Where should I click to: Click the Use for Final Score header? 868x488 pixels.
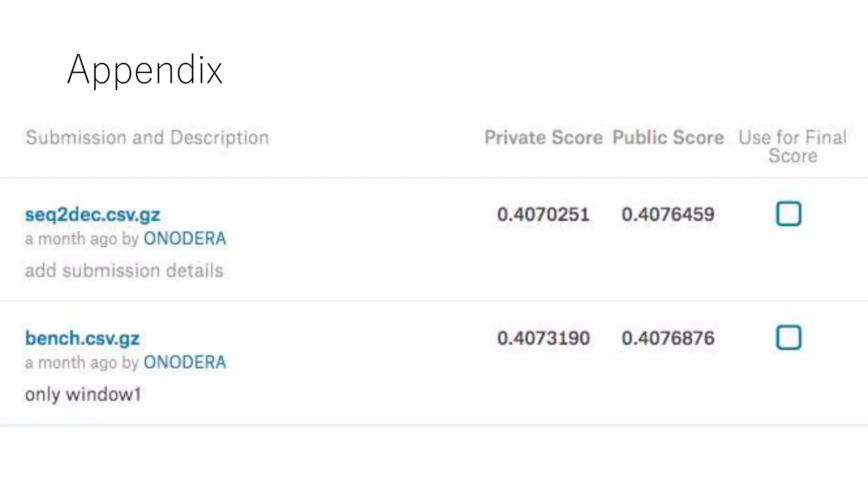click(x=793, y=147)
